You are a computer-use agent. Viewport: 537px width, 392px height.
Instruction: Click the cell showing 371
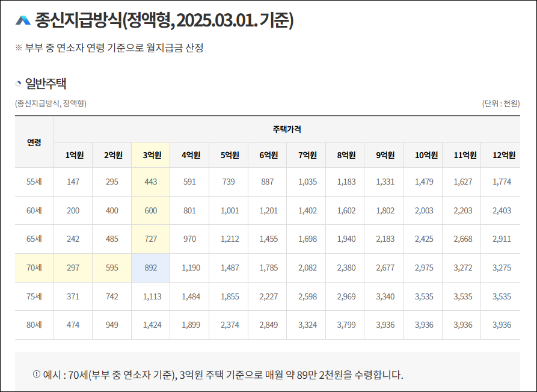(73, 296)
